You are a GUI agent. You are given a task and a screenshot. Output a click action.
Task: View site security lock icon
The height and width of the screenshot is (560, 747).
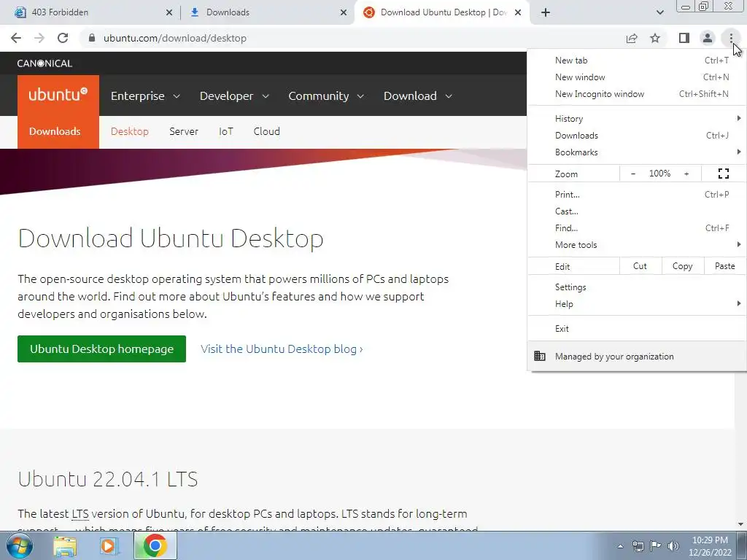[93, 38]
